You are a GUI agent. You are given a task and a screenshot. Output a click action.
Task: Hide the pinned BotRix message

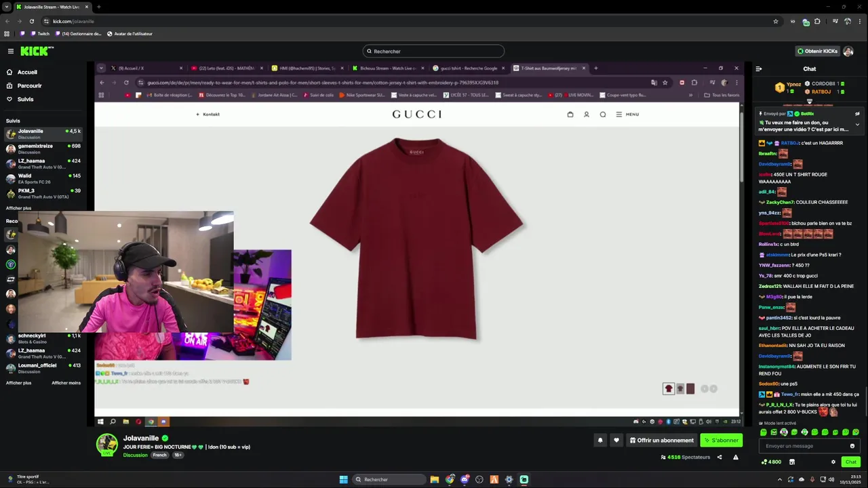[x=857, y=114]
